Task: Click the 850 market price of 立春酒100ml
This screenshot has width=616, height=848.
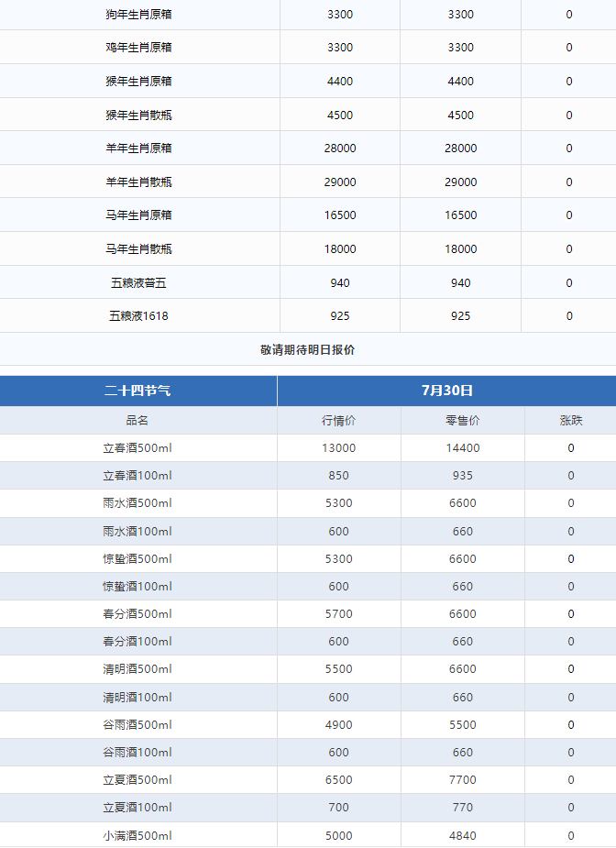Action: (338, 476)
